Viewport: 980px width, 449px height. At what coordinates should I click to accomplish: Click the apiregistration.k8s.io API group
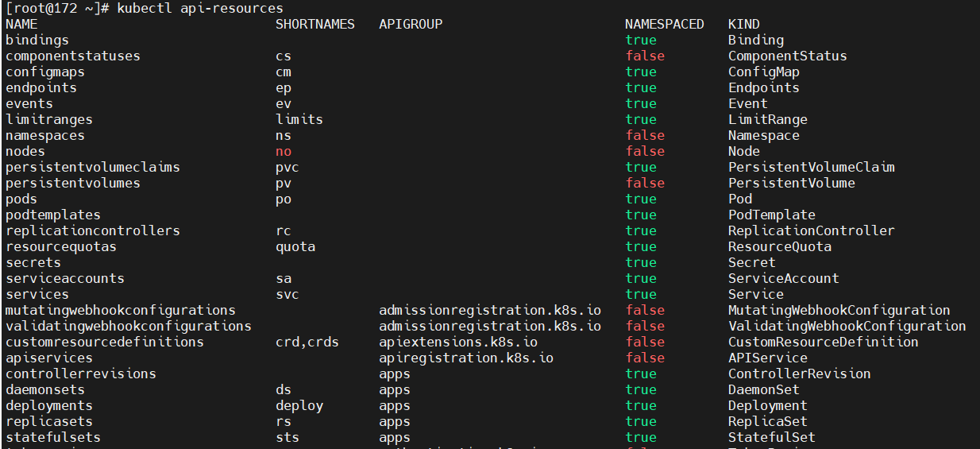click(465, 358)
